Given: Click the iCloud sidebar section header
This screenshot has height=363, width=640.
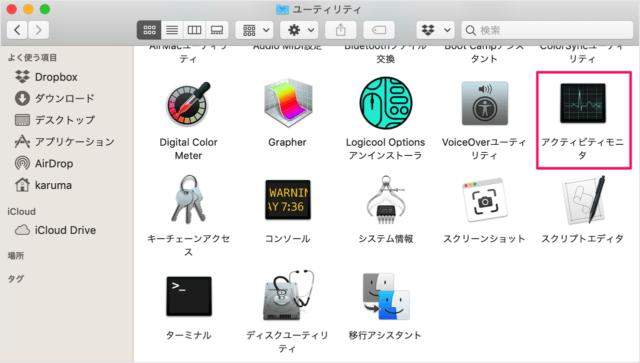Looking at the screenshot, I should pyautogui.click(x=21, y=212).
